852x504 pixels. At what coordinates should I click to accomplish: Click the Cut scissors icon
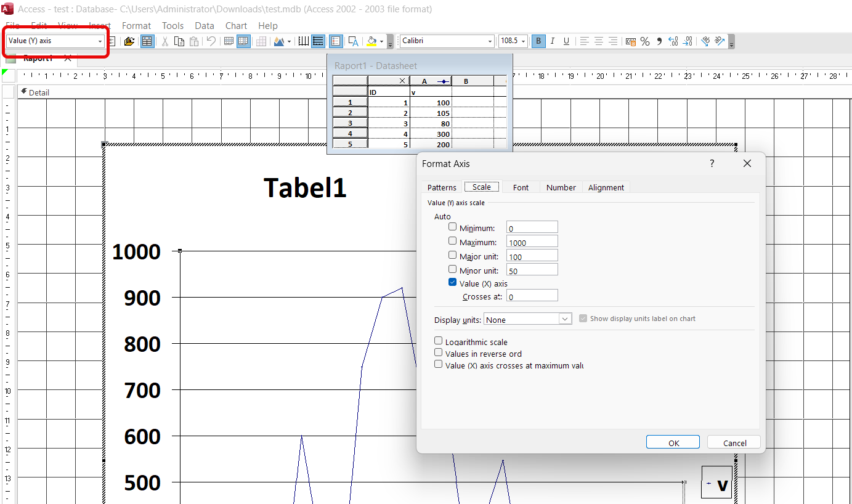(164, 41)
